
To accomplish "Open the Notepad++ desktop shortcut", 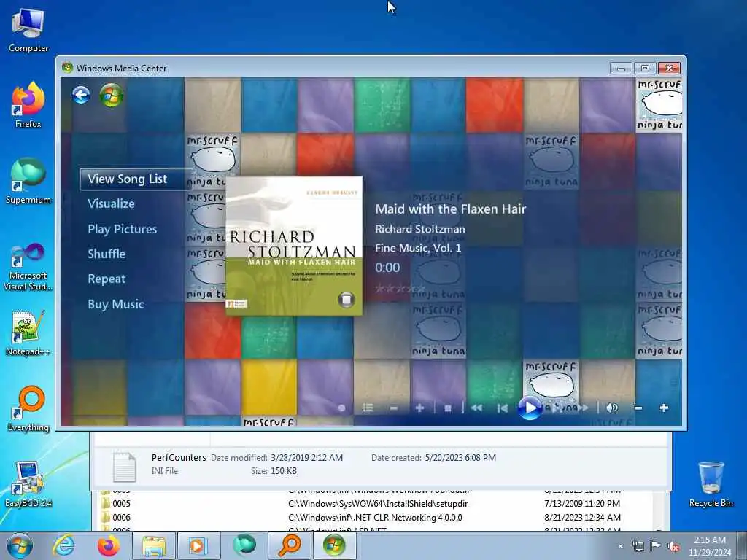I will 28,333.
